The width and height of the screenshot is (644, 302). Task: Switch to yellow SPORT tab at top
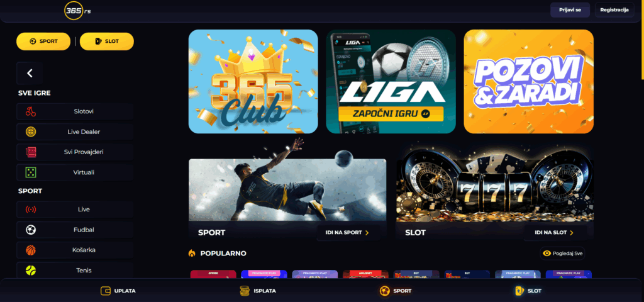pyautogui.click(x=43, y=41)
